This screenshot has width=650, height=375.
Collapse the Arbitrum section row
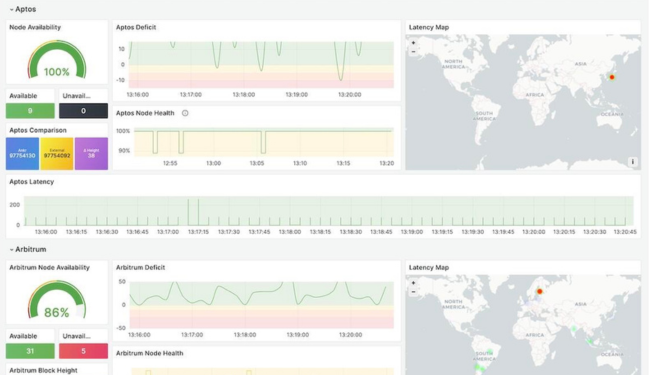[28, 249]
